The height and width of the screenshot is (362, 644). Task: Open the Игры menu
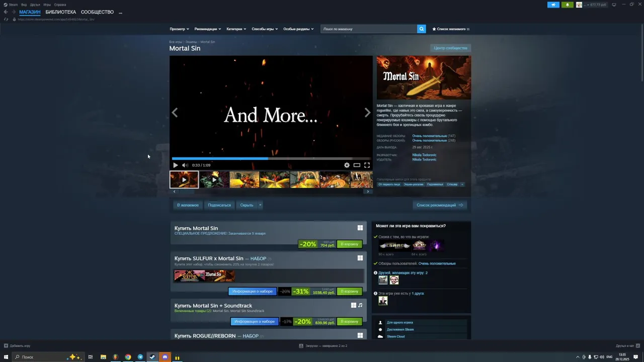(x=47, y=5)
